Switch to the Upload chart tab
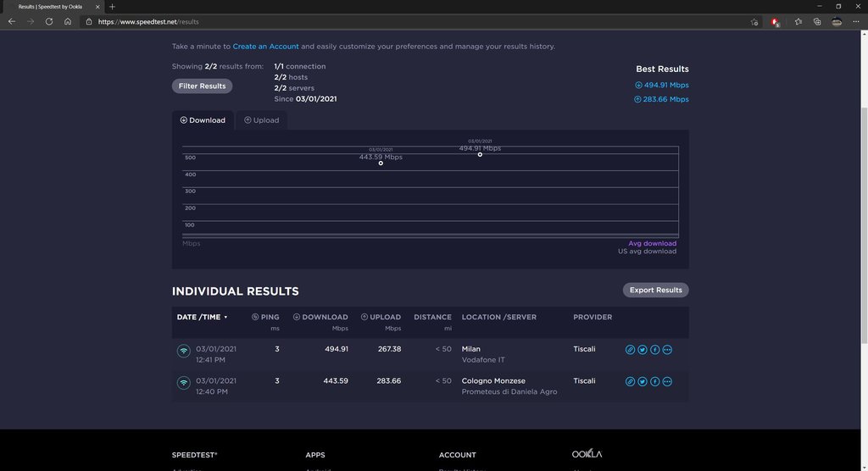Viewport: 868px width, 471px height. coord(261,120)
